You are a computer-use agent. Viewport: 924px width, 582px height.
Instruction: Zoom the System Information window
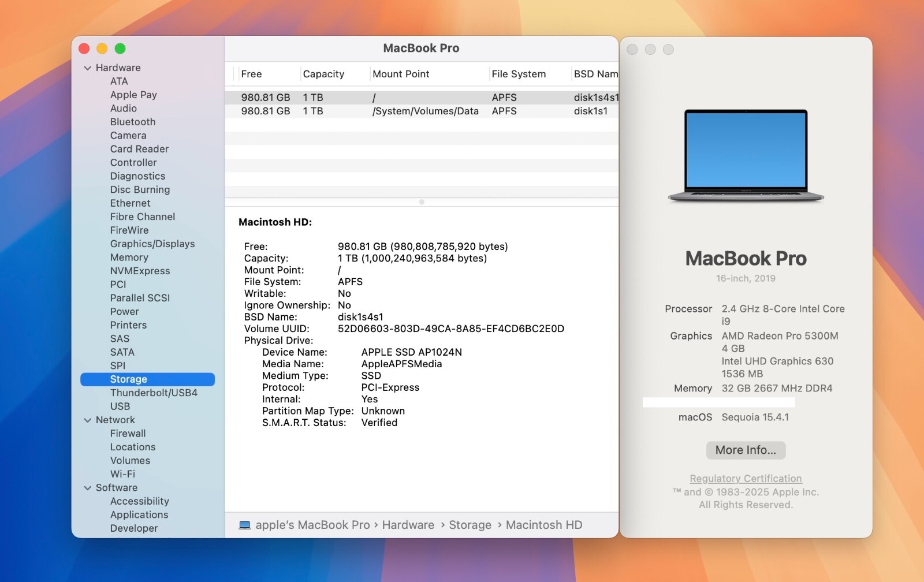120,48
